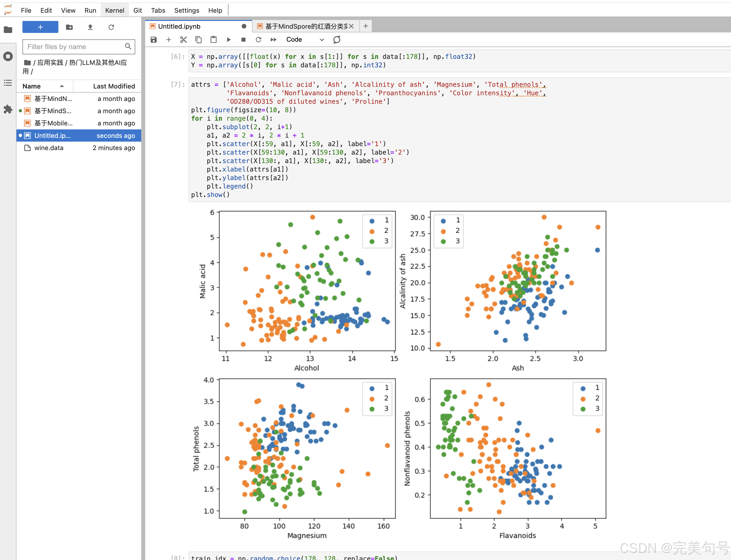Cut selected cell with scissors icon
731x560 pixels.
183,40
